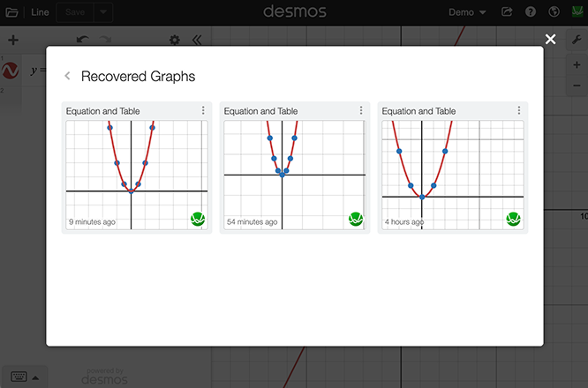Open three-dot menu on the 4-hour-old graph

[x=519, y=111]
